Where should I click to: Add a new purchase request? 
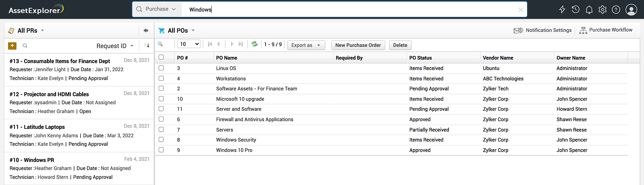pos(12,46)
